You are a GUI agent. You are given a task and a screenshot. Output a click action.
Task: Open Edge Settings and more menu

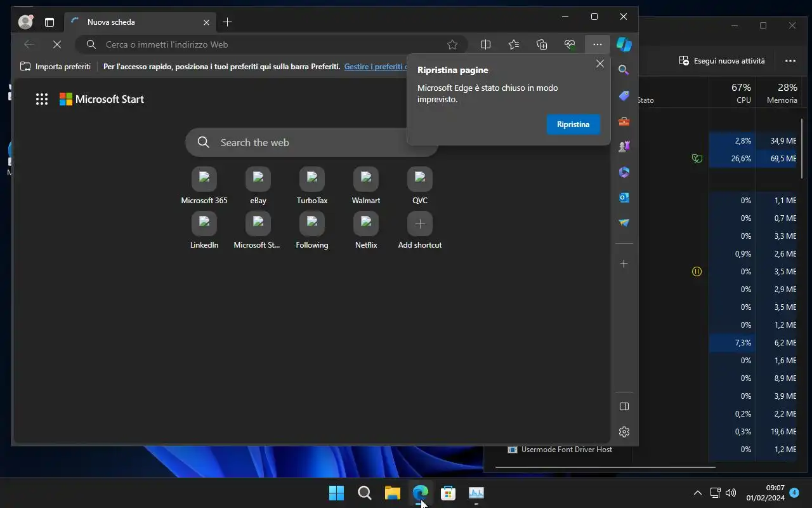(x=597, y=44)
